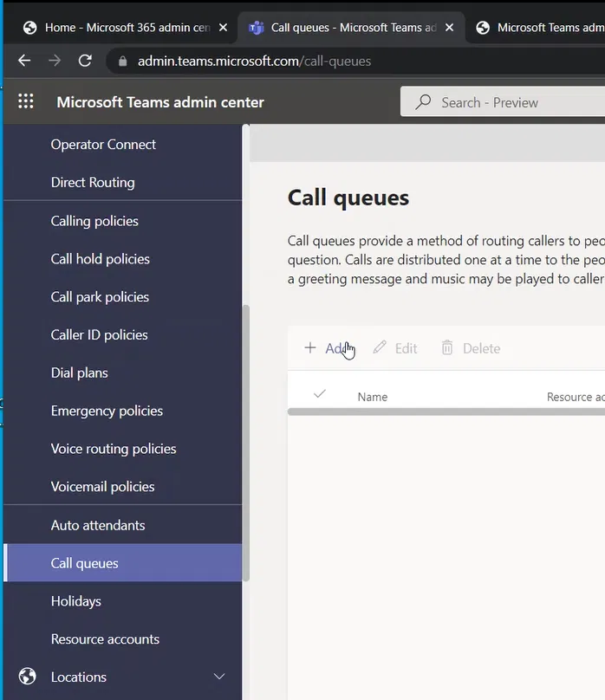Image resolution: width=605 pixels, height=700 pixels.
Task: Go to Voicemail policies page
Action: coord(102,487)
